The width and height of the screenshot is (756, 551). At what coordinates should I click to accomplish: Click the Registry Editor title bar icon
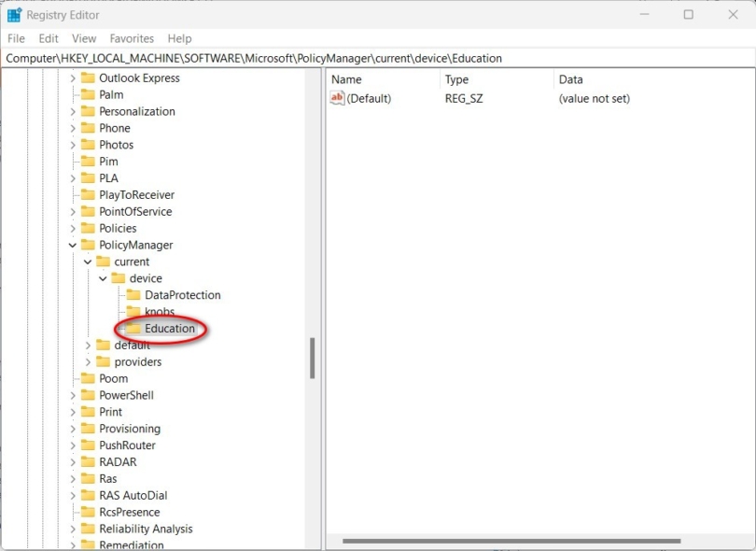[x=13, y=14]
